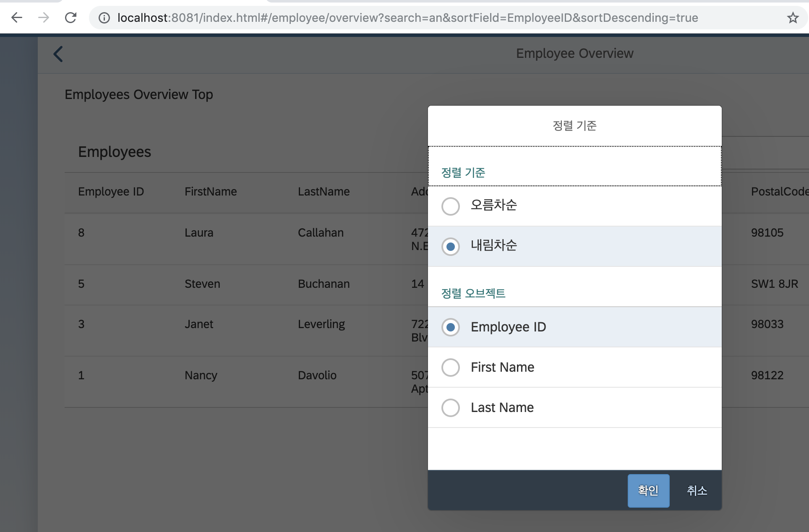809x532 pixels.
Task: Confirm sorting with the 확인 button
Action: point(648,490)
